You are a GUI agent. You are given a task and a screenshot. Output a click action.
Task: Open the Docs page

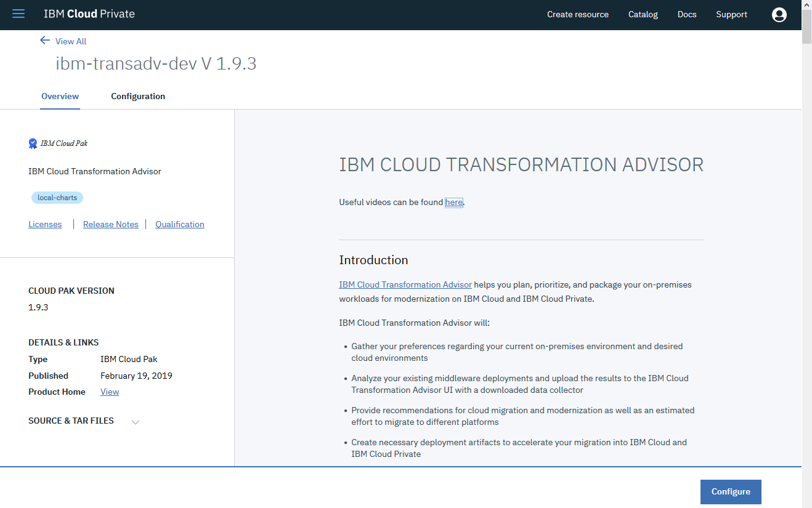686,14
